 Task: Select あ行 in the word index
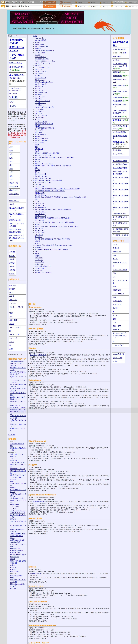click(11, 147)
